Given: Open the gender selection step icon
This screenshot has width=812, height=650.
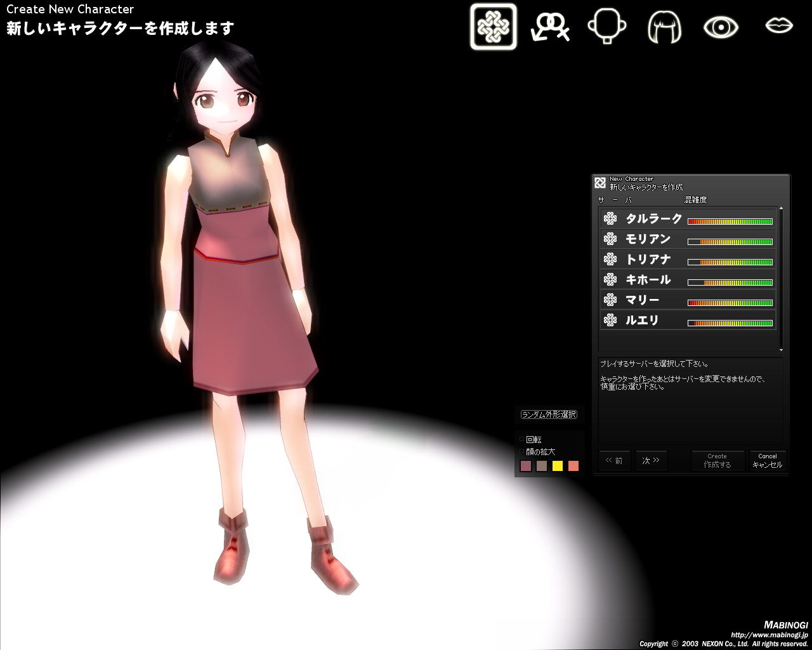Looking at the screenshot, I should click(550, 27).
